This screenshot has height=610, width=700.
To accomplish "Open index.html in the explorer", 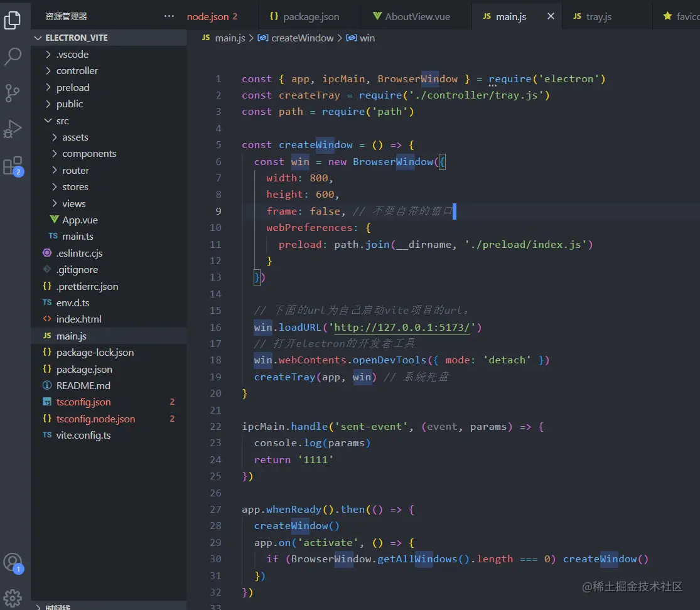I will [109, 319].
